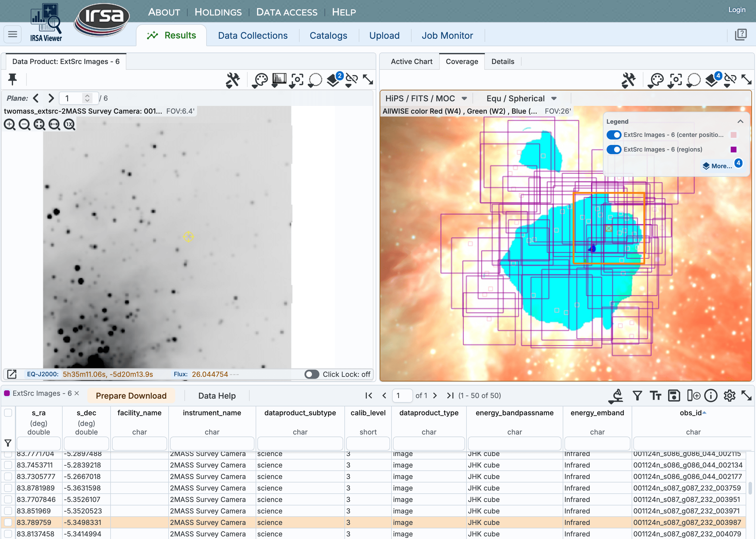Save the table with disk icon

(674, 395)
